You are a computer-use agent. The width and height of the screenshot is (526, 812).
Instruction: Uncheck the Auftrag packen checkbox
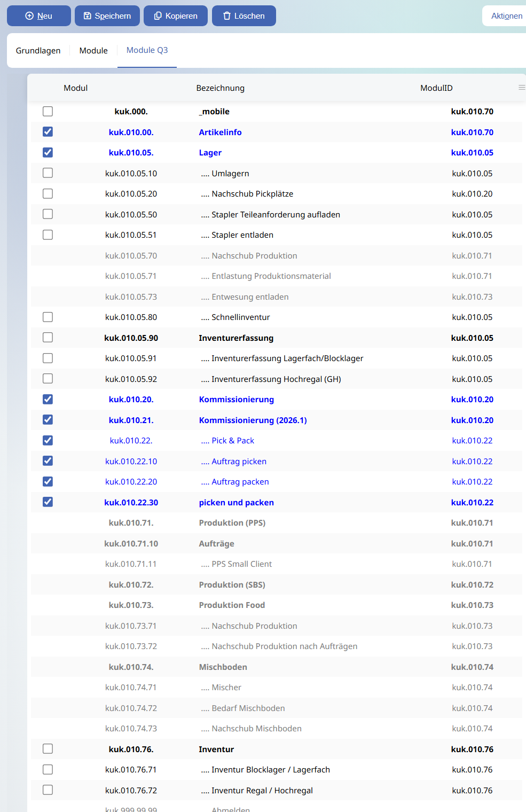click(48, 481)
